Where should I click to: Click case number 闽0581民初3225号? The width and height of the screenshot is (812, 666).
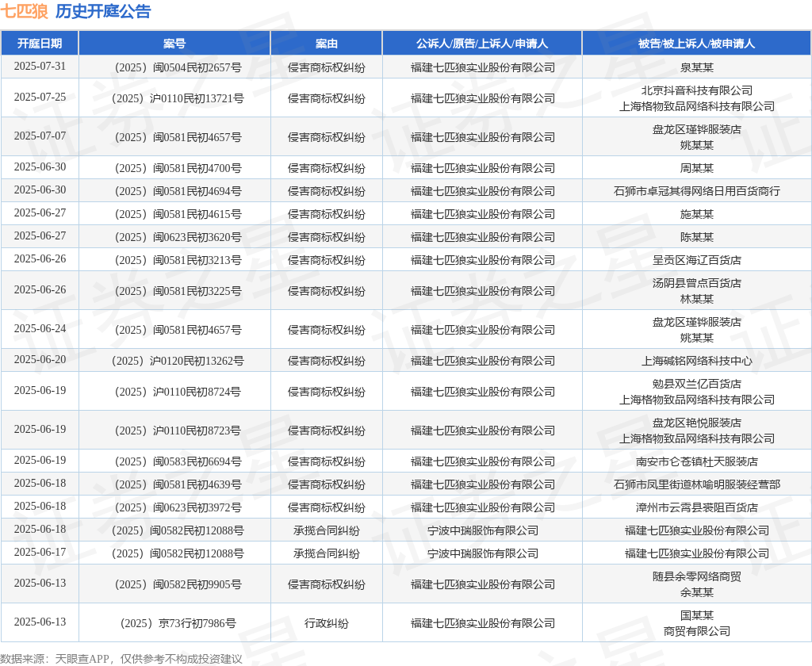pos(178,291)
